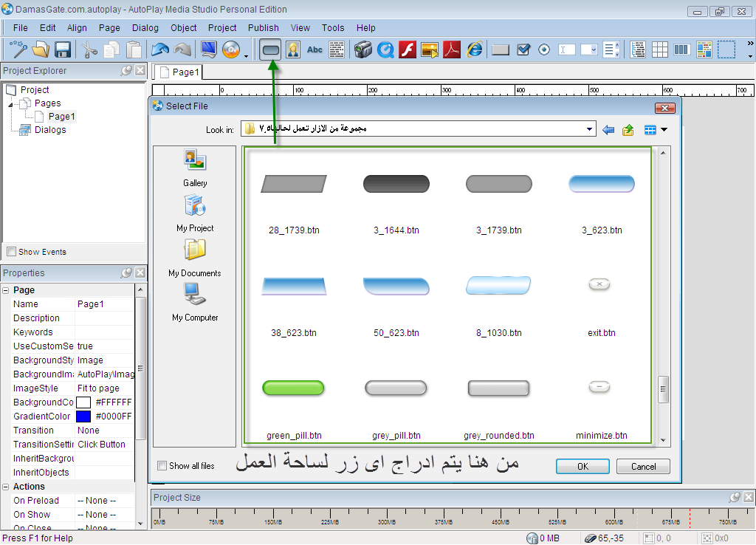Click the Publish CD icon
This screenshot has height=545, width=756.
(x=231, y=49)
